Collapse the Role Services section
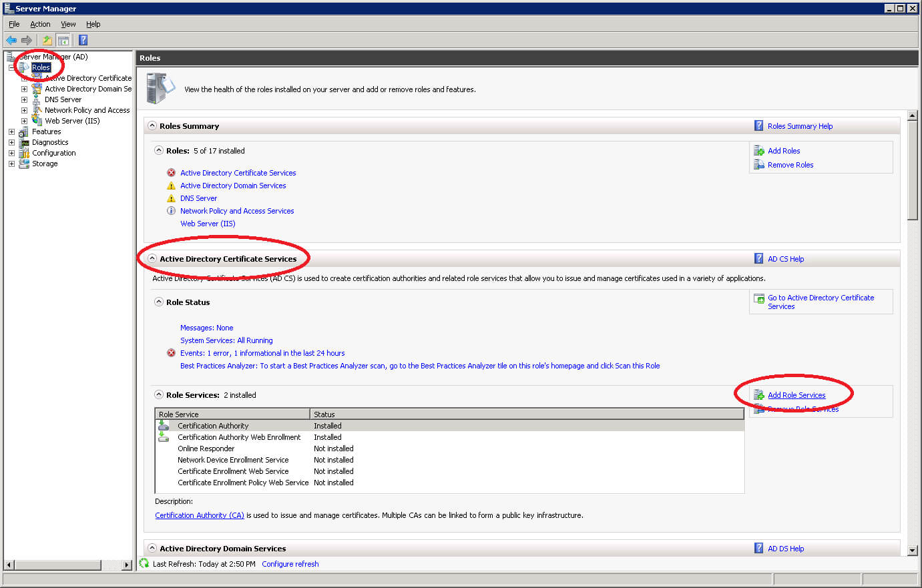Screen dimensions: 922x588 click(159, 394)
